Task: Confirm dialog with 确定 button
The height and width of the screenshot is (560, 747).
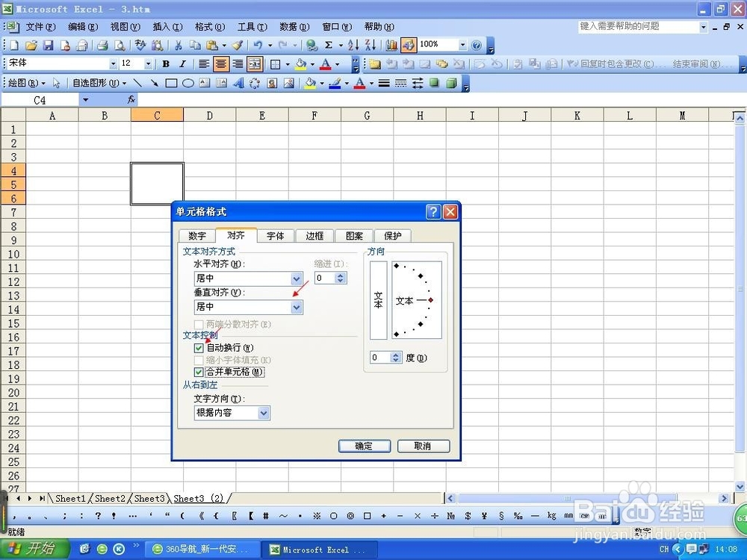Action: tap(365, 447)
